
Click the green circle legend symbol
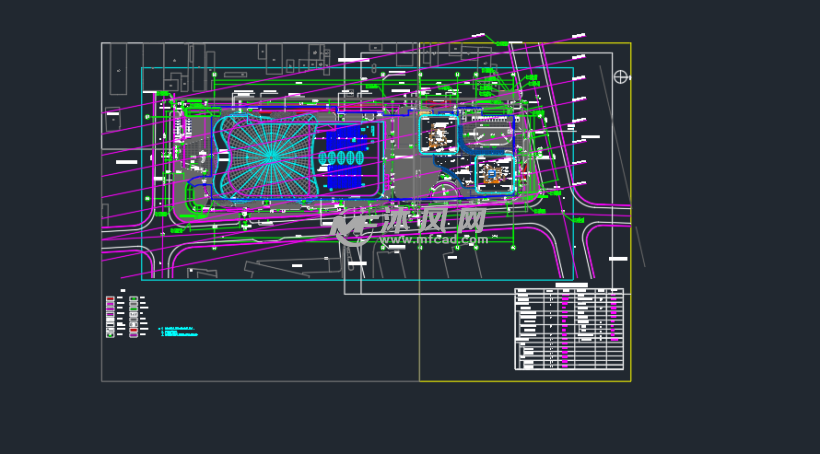pos(110,334)
